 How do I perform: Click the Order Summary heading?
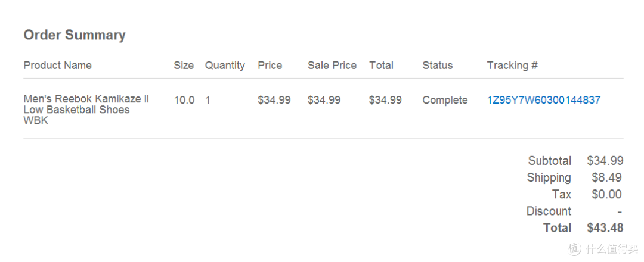(75, 35)
